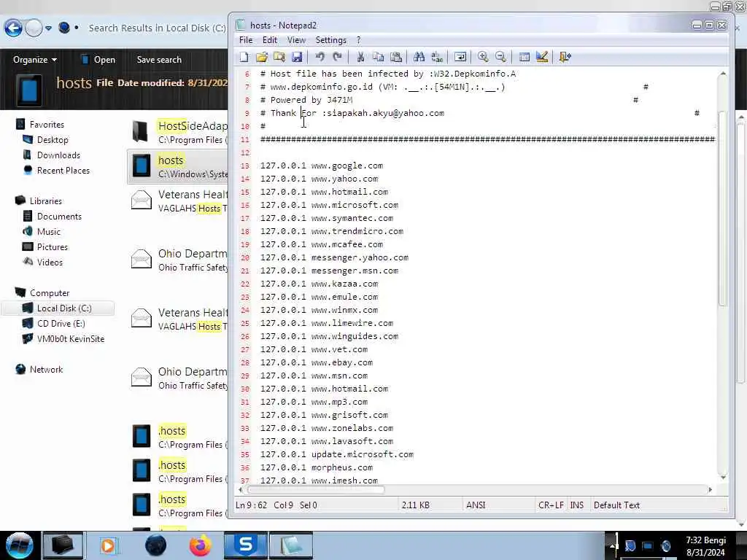Select Computer in the navigation pane
747x560 pixels.
pyautogui.click(x=50, y=293)
